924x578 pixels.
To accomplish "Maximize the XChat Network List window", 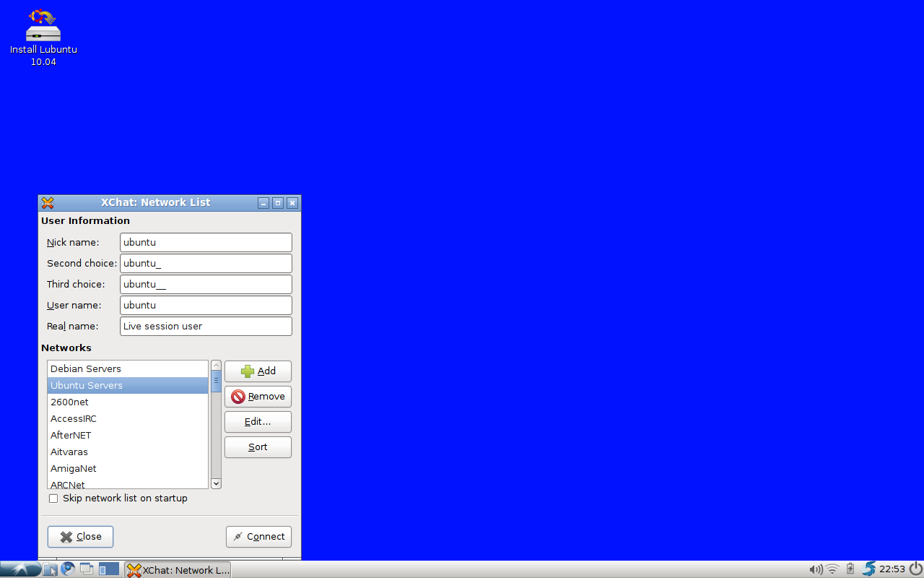I will [278, 203].
